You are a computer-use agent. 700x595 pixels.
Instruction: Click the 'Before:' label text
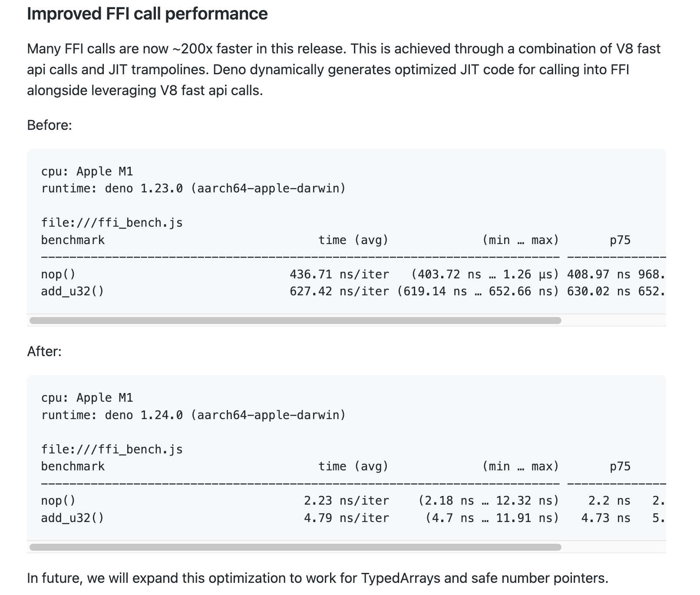point(50,125)
